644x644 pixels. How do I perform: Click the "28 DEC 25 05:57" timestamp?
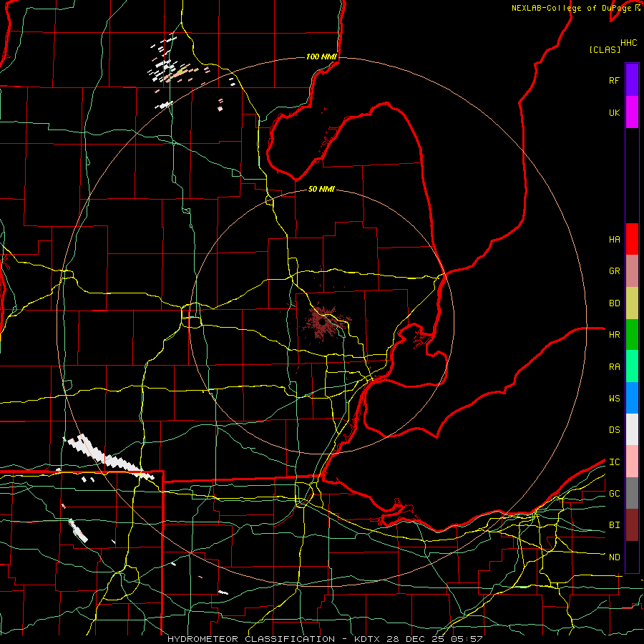(434, 639)
